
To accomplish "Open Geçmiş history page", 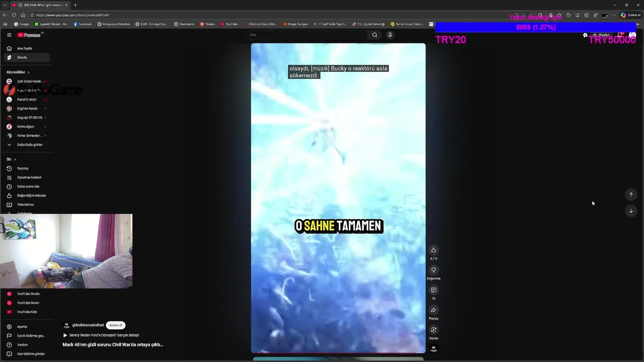I will pyautogui.click(x=26, y=168).
